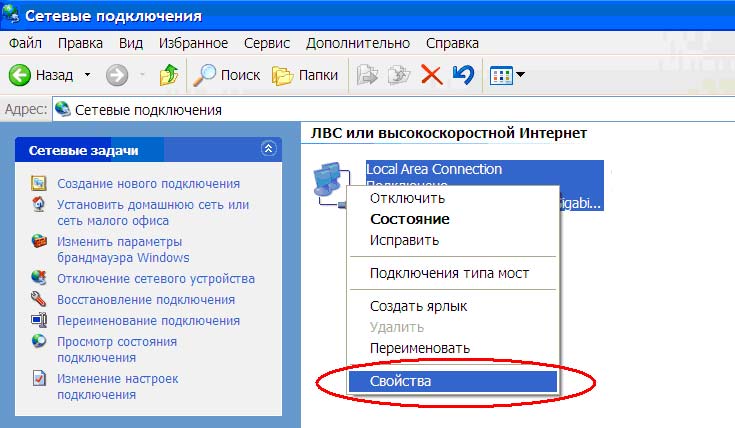Click the Copy To folder toolbar icon

(x=399, y=75)
